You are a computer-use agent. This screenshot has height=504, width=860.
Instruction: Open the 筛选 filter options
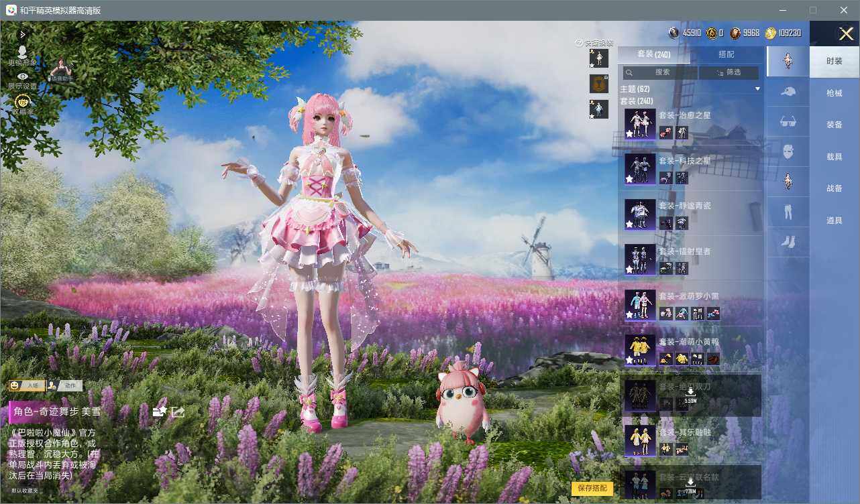729,72
